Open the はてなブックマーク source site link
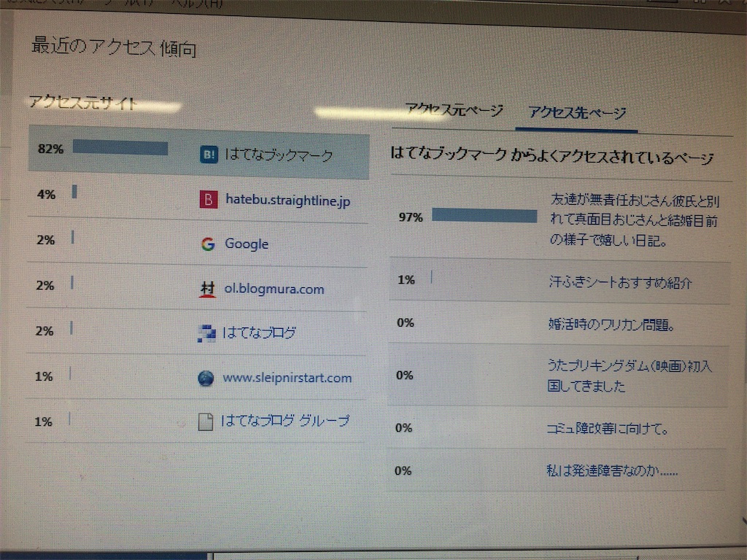 pos(279,155)
